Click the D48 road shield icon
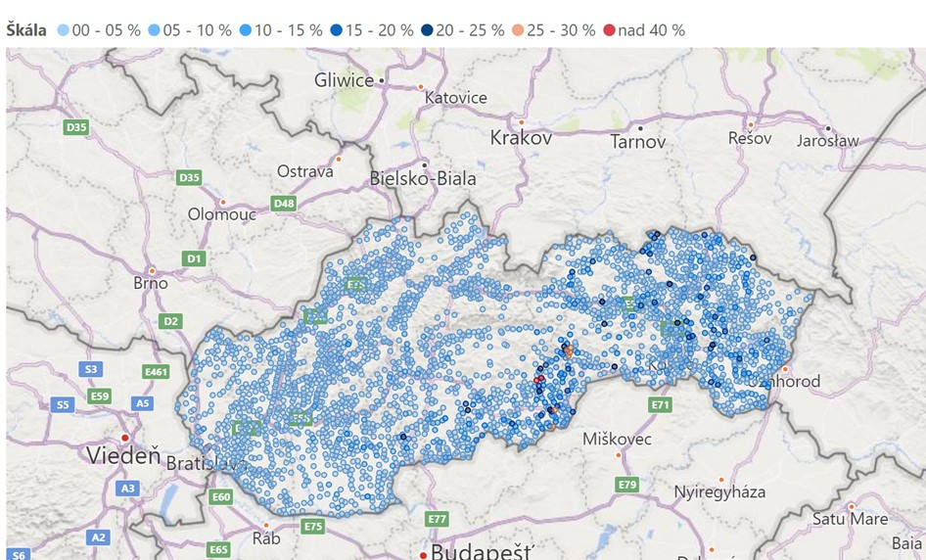Viewport: 926px width, 560px height. pos(284,203)
